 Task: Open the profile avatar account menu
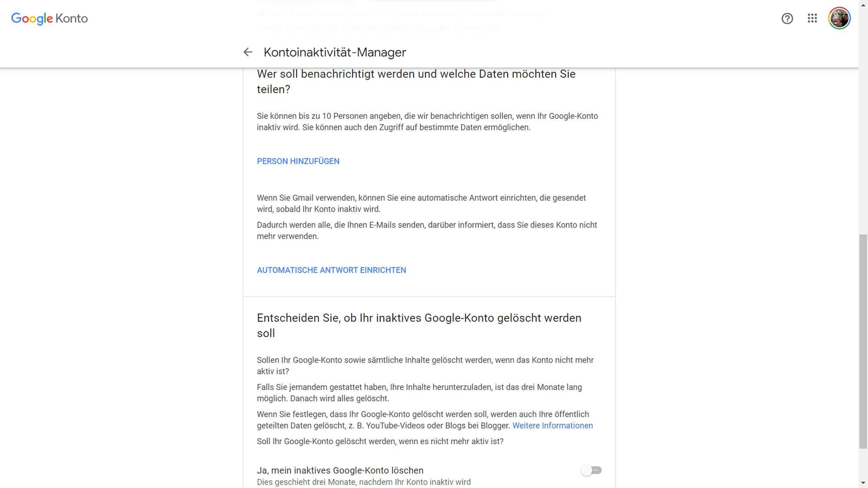coord(839,19)
